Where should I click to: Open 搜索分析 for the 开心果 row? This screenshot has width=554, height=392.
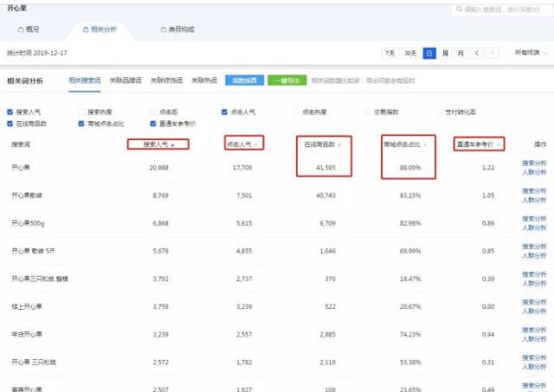click(534, 163)
